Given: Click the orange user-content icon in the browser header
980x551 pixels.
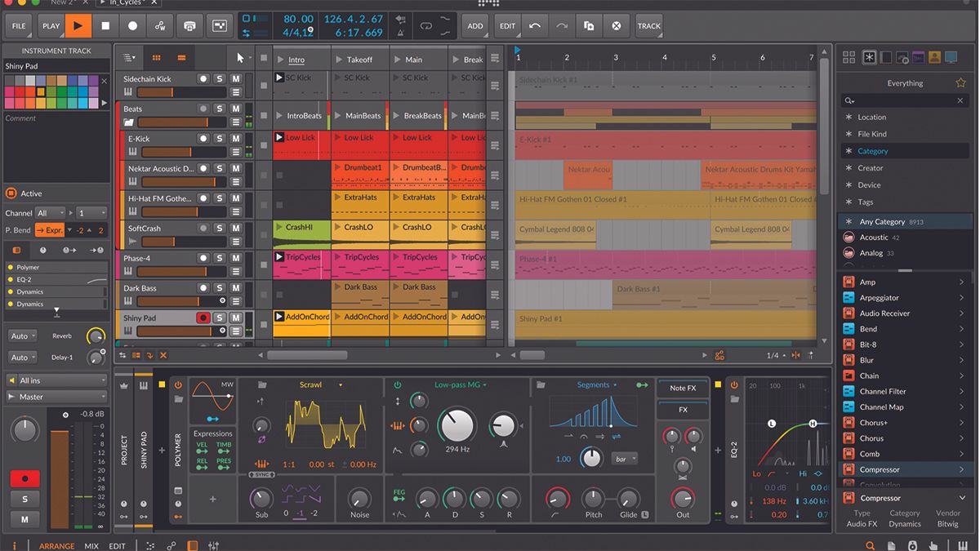Looking at the screenshot, I should click(x=934, y=57).
